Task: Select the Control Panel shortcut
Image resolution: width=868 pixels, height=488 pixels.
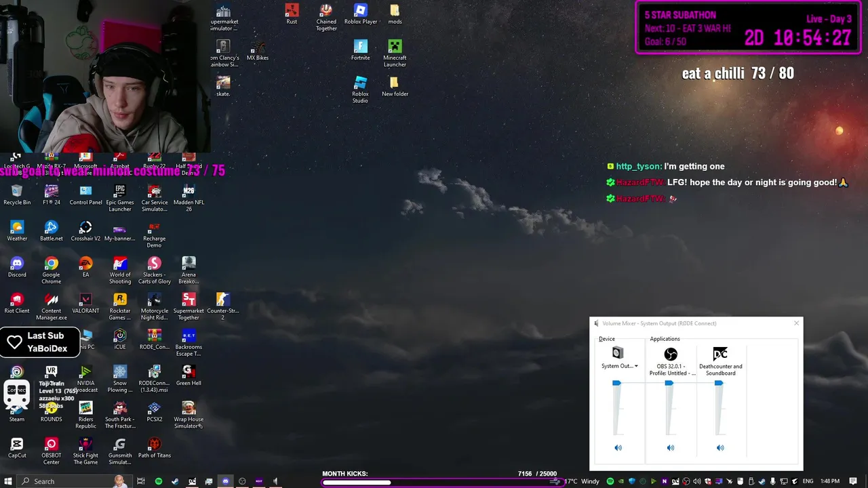Action: tap(85, 195)
